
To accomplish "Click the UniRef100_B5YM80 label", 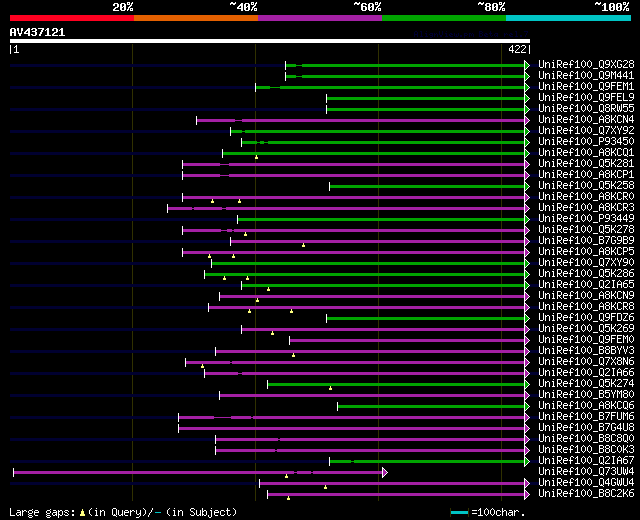I will (586, 395).
